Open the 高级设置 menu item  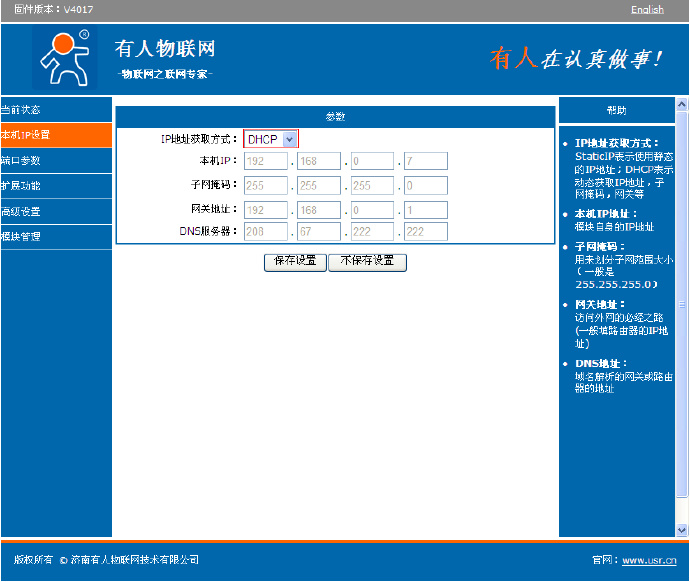coord(56,212)
